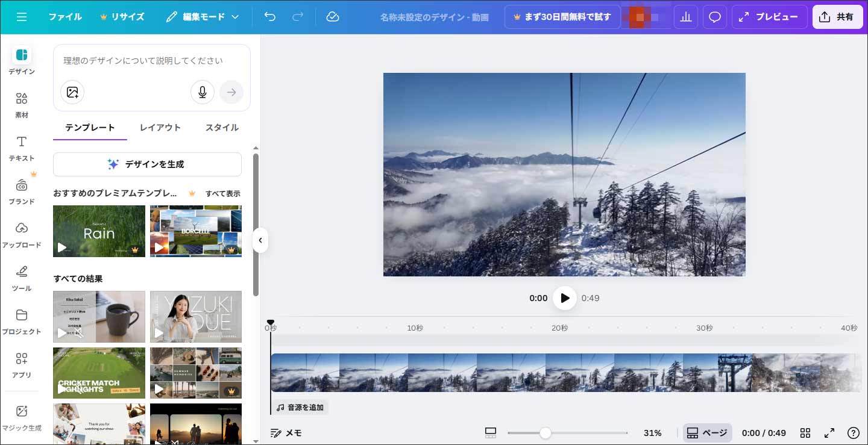Click the デザインを生成 button
The height and width of the screenshot is (445, 868).
pos(147,164)
